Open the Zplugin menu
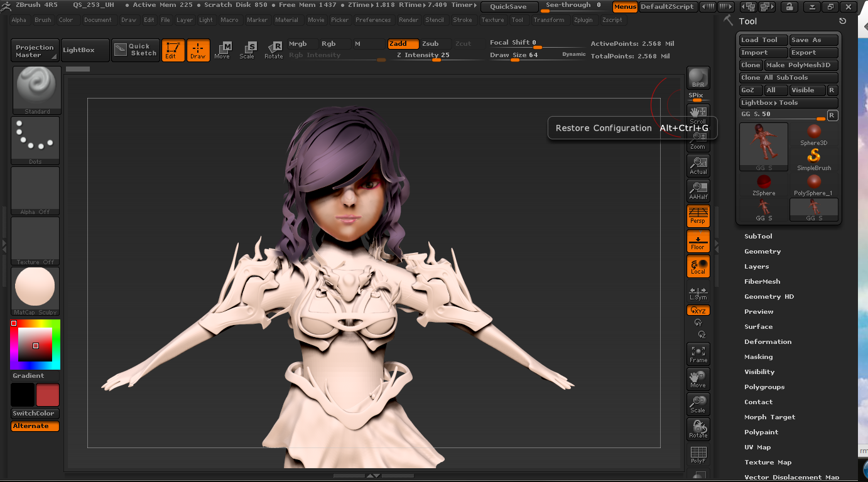The width and height of the screenshot is (868, 482). click(583, 20)
